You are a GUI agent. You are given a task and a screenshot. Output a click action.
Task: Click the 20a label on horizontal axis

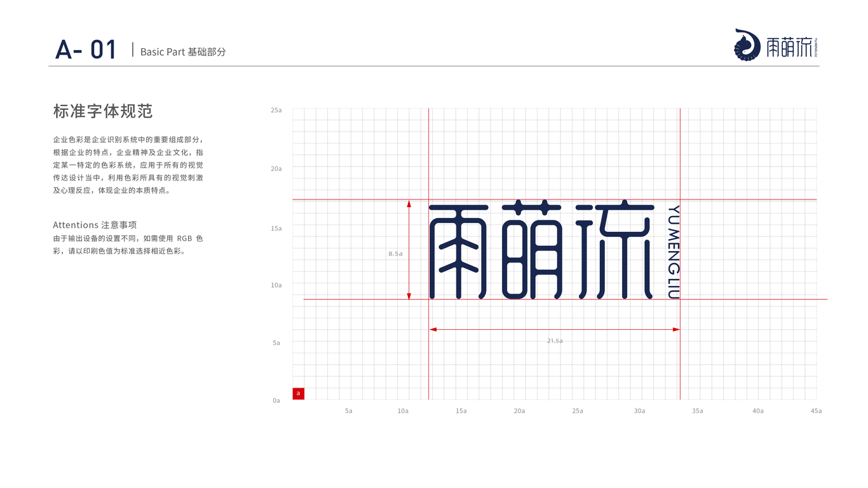click(x=519, y=410)
